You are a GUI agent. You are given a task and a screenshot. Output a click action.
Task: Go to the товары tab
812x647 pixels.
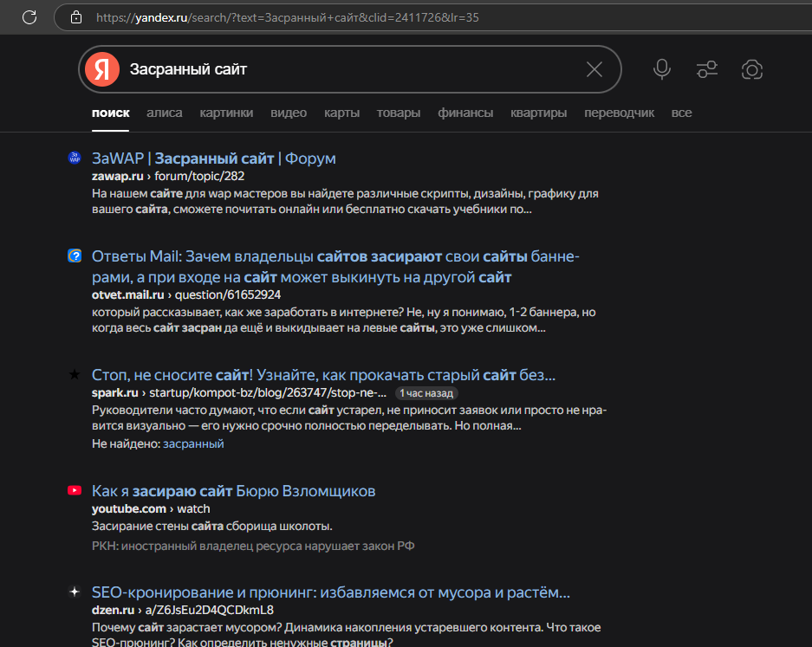(x=399, y=113)
